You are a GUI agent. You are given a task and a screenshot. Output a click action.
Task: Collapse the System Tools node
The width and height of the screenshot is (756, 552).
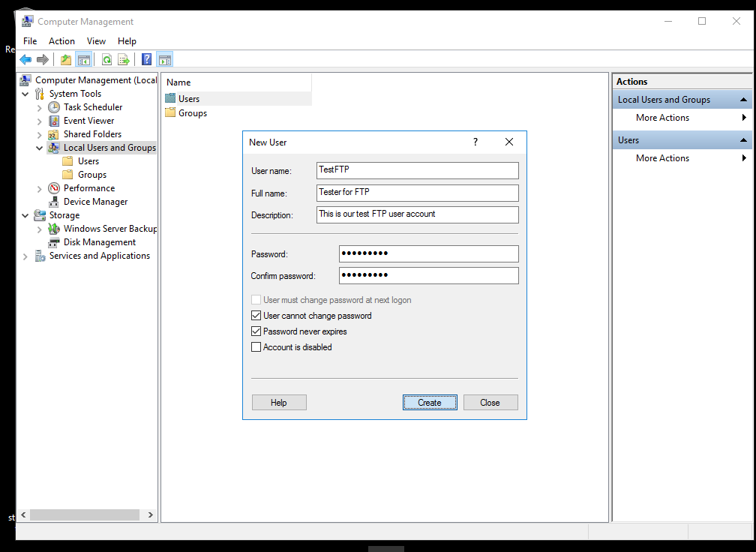25,94
